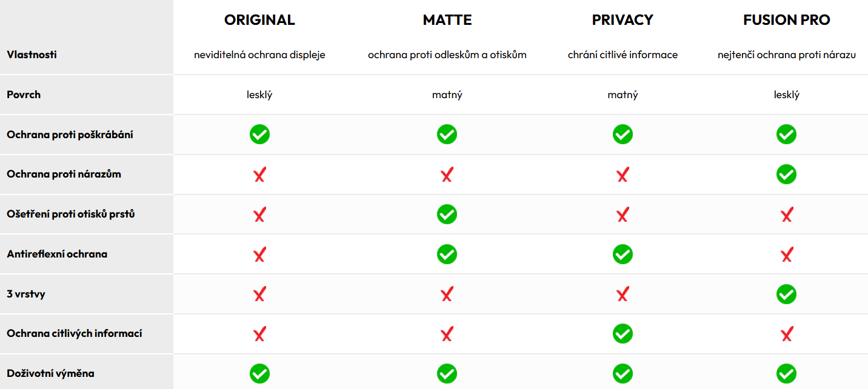Select the MATTE column heading

point(447,20)
